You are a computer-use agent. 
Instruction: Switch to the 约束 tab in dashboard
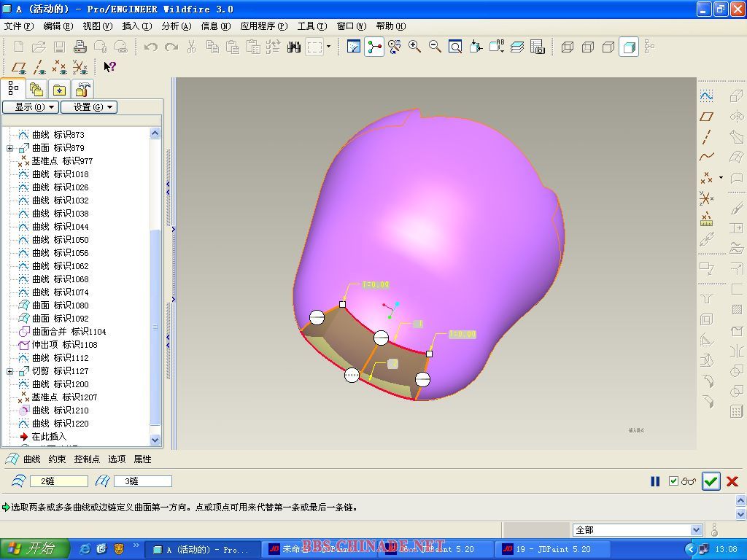pos(57,459)
